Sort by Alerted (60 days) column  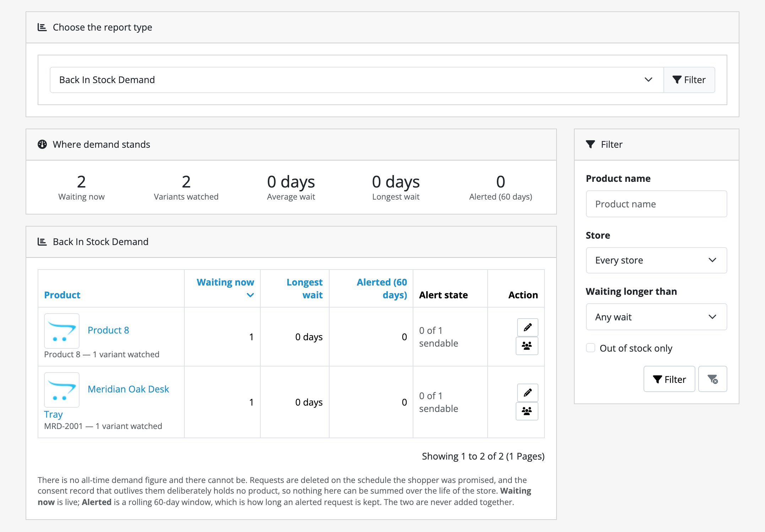pyautogui.click(x=382, y=288)
